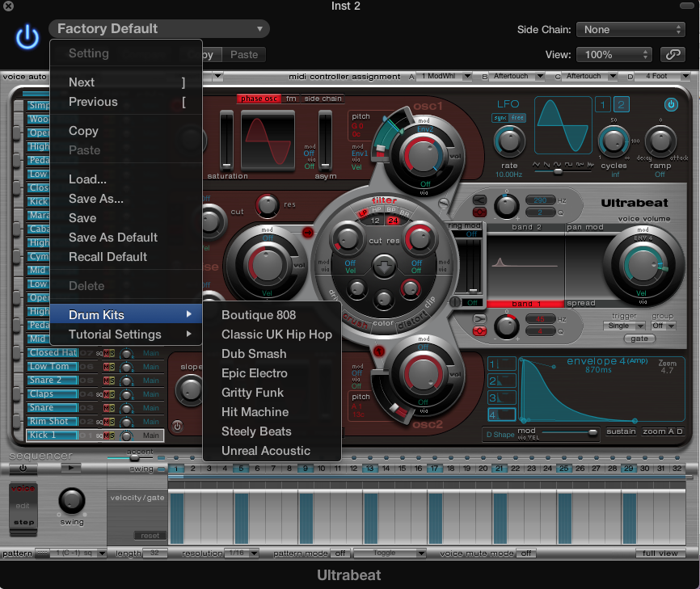Toggle pattern mode off button
The image size is (700, 589).
(x=340, y=553)
